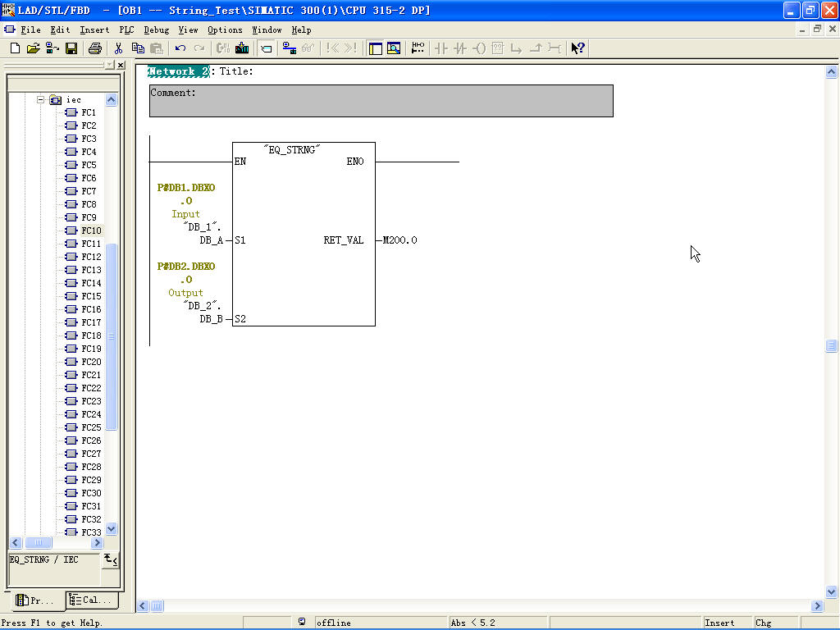Open the Debug menu
This screenshot has width=840, height=630.
click(x=157, y=30)
